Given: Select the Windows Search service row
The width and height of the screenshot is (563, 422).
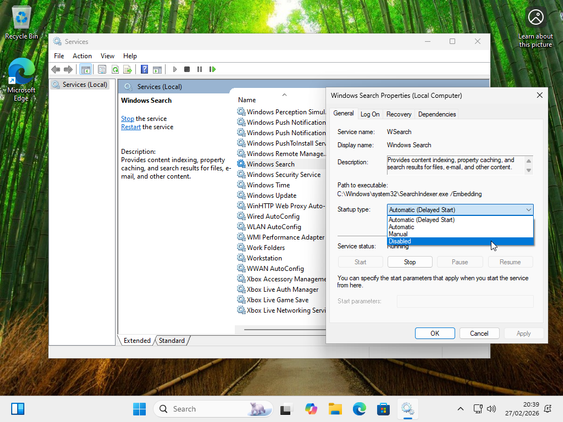Looking at the screenshot, I should coord(281,164).
